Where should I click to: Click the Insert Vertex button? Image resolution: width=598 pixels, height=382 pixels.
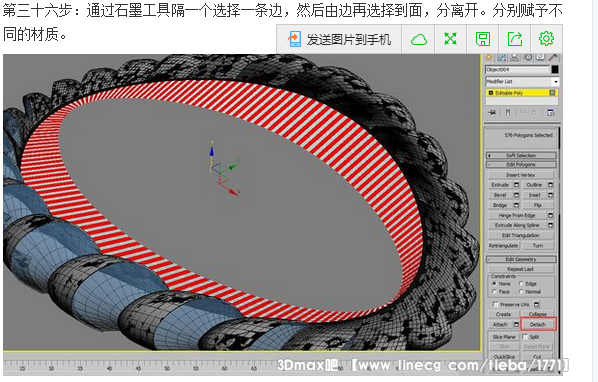click(x=521, y=175)
